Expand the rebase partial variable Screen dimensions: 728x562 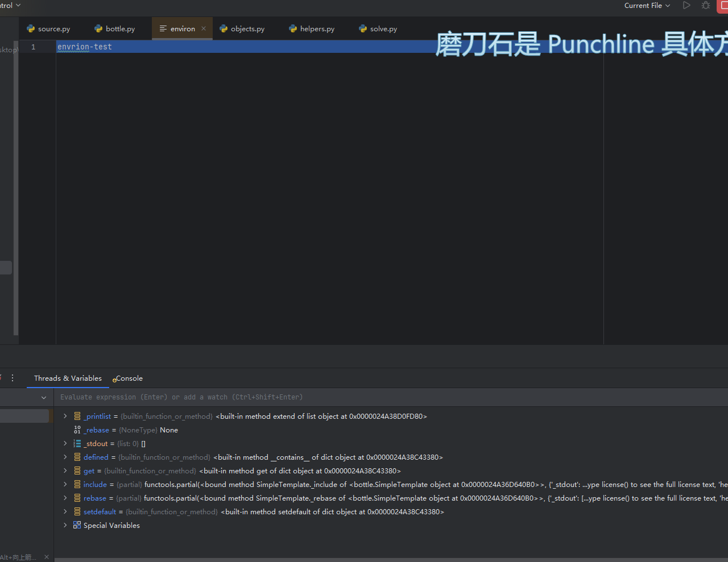[65, 498]
